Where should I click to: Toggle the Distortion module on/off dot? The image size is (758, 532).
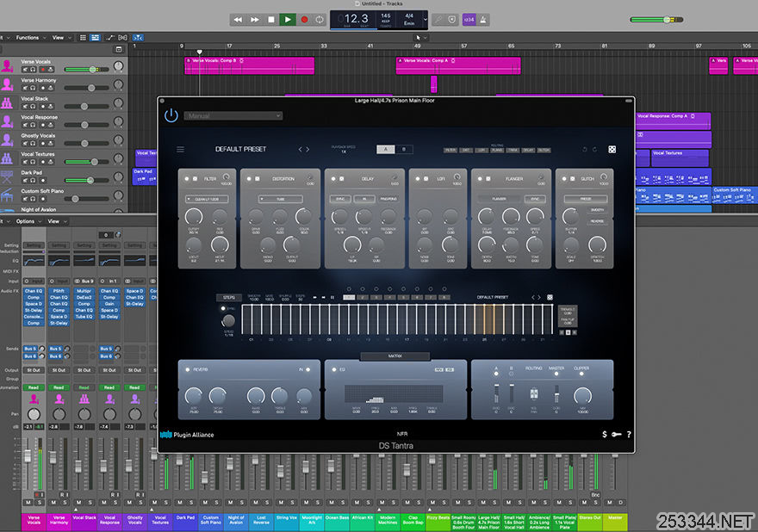point(249,179)
